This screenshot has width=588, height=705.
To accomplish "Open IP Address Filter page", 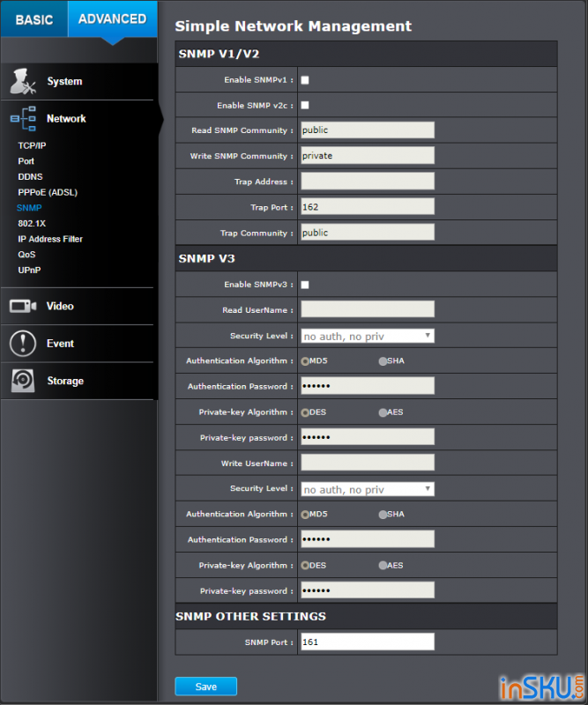I will 50,239.
